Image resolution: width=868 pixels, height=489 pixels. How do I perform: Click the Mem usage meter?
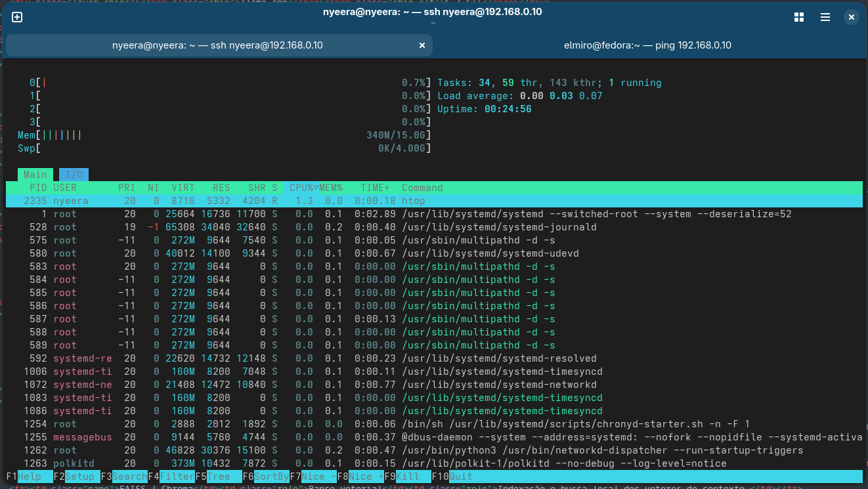tap(225, 135)
